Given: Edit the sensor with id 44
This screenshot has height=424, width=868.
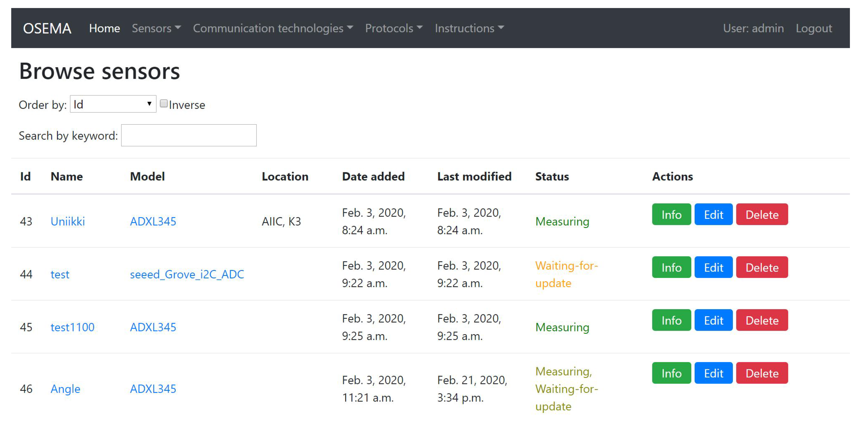Looking at the screenshot, I should 713,267.
